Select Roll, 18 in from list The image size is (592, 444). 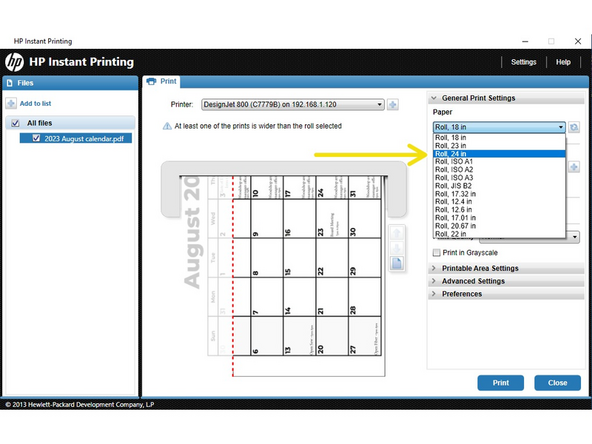[499, 138]
